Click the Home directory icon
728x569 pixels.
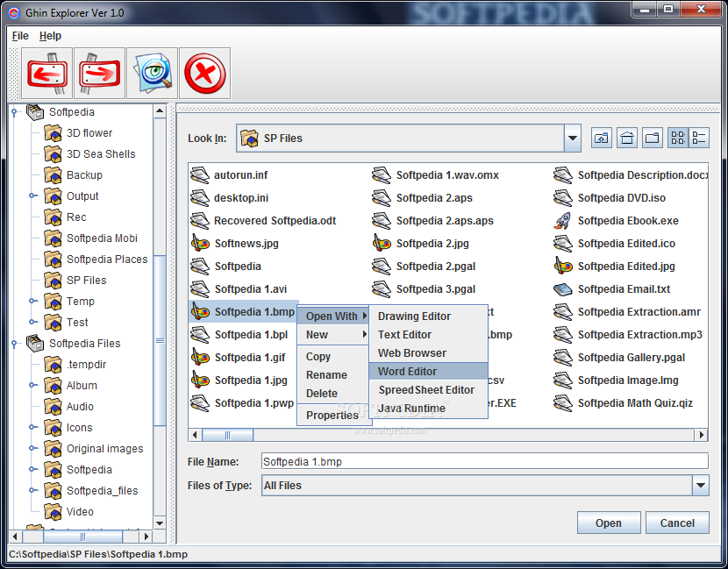tap(627, 138)
